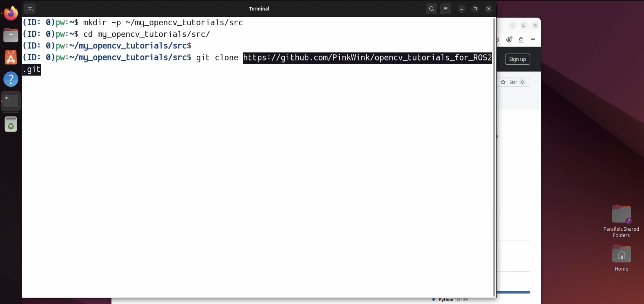Maximize the Terminal window
The width and height of the screenshot is (644, 304).
[475, 9]
